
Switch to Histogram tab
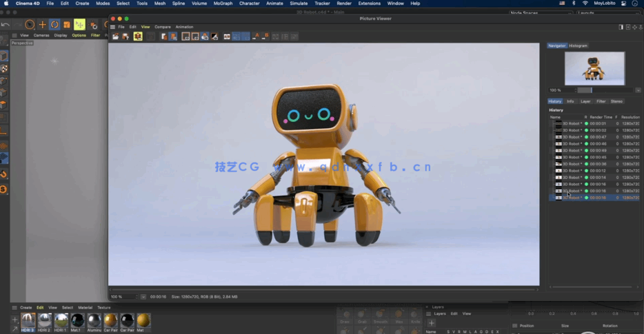[578, 45]
